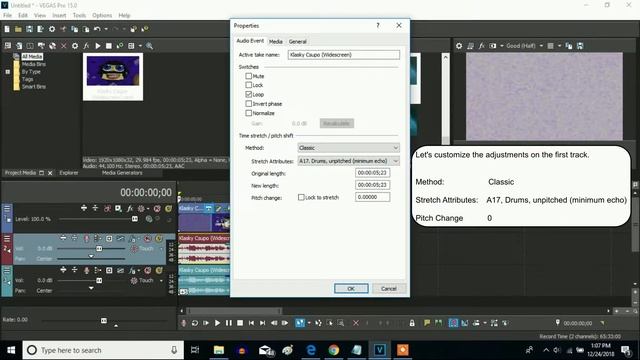This screenshot has height=360, width=640.
Task: Open Media FX icon in Project Media toolbar
Action: click(86, 46)
